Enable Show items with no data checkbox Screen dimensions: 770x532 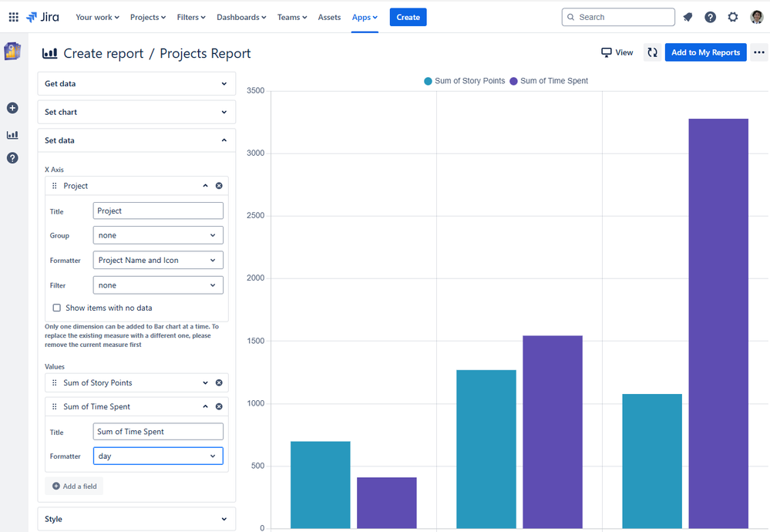(56, 308)
